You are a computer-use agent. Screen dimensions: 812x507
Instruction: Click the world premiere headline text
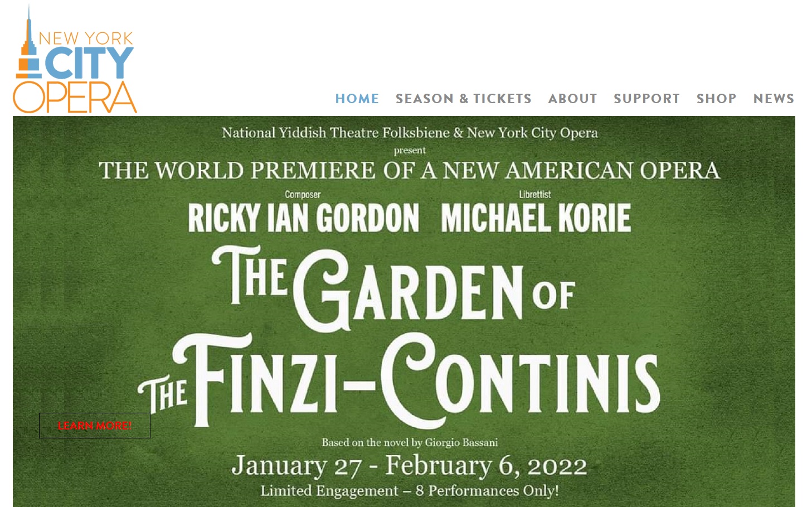point(409,171)
